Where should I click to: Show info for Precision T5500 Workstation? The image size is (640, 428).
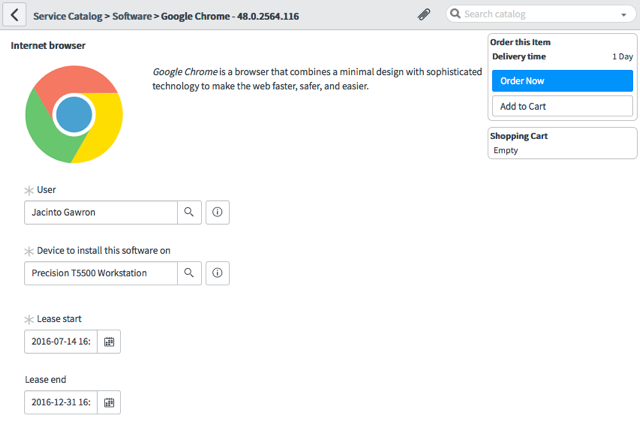[218, 273]
